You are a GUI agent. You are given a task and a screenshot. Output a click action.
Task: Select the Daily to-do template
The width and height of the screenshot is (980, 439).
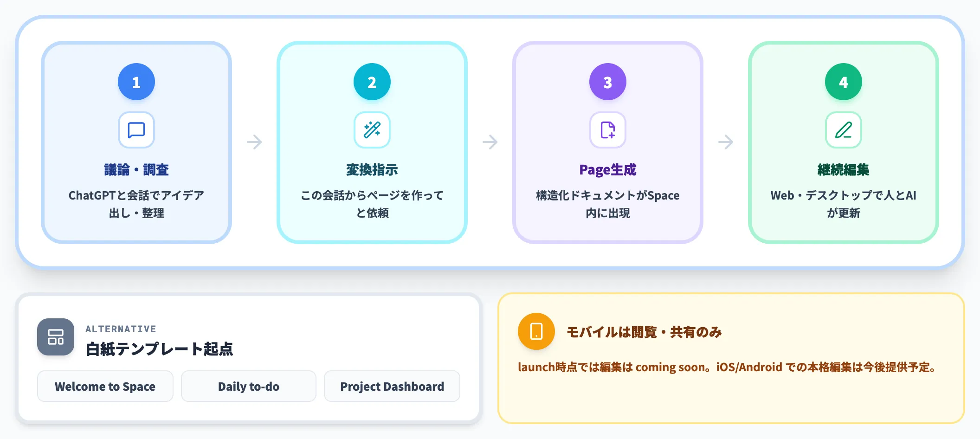[249, 386]
